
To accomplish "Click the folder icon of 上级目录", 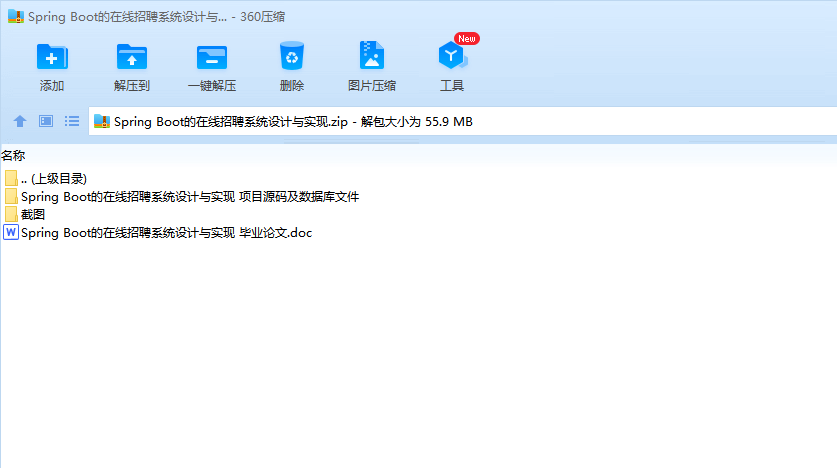I will (x=11, y=178).
